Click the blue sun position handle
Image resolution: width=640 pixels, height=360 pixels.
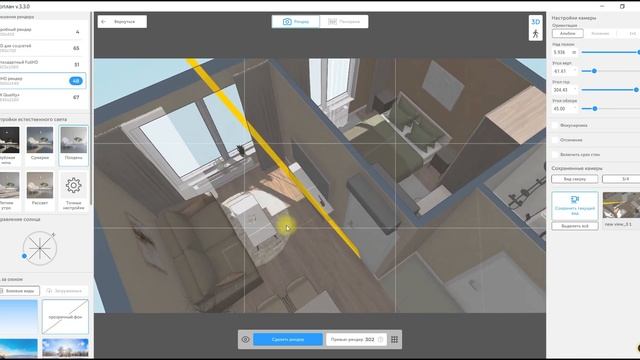point(24,256)
